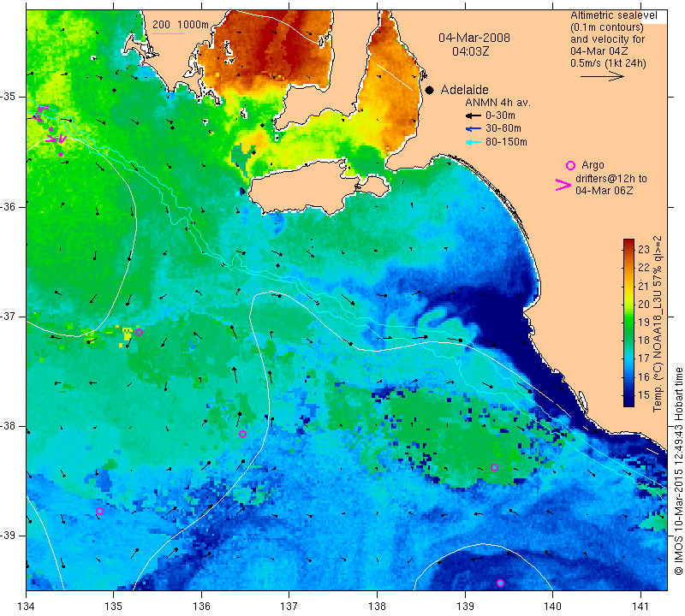Click the "(0.1m contours)" text

[607, 27]
